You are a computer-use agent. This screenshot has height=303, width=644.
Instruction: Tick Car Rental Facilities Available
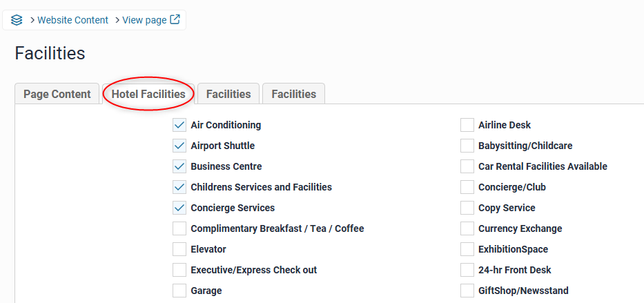(x=467, y=166)
